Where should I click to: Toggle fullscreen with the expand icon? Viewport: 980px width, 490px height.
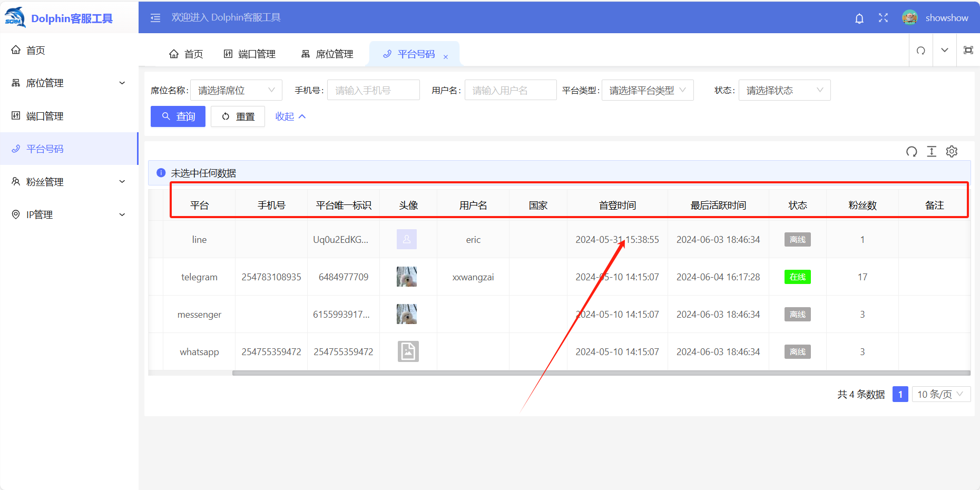(884, 18)
